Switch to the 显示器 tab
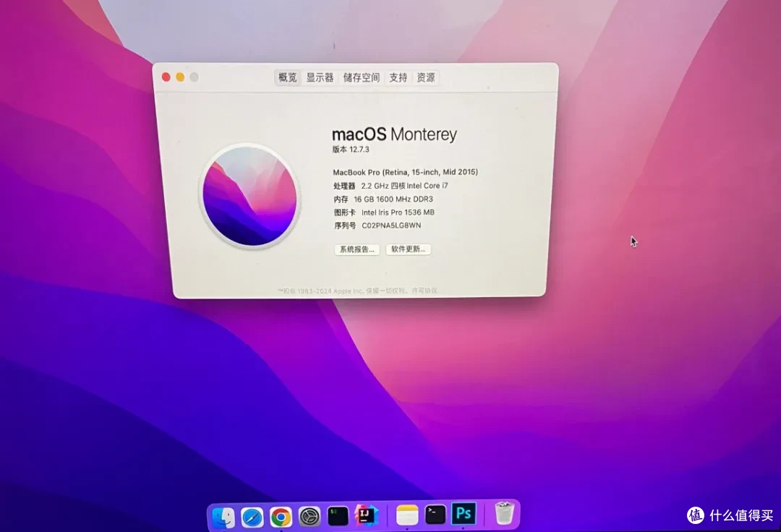781x532 pixels. click(320, 77)
